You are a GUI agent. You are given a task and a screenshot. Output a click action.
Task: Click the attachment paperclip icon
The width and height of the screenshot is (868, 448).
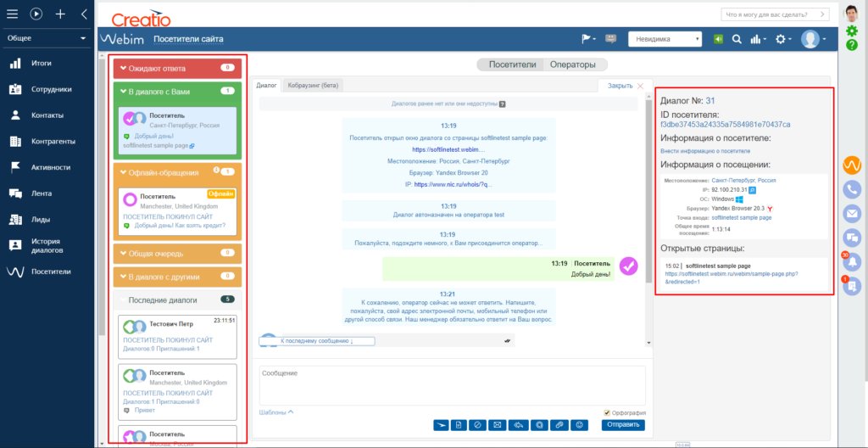[559, 425]
